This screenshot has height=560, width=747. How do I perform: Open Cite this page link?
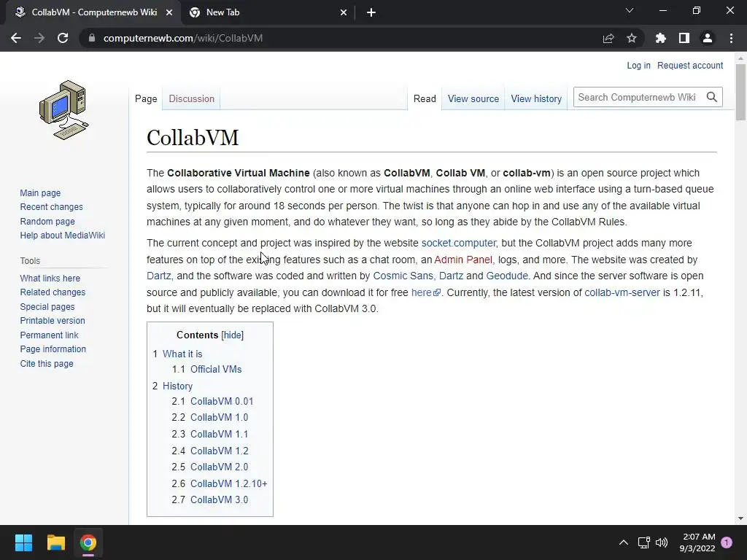pos(47,363)
